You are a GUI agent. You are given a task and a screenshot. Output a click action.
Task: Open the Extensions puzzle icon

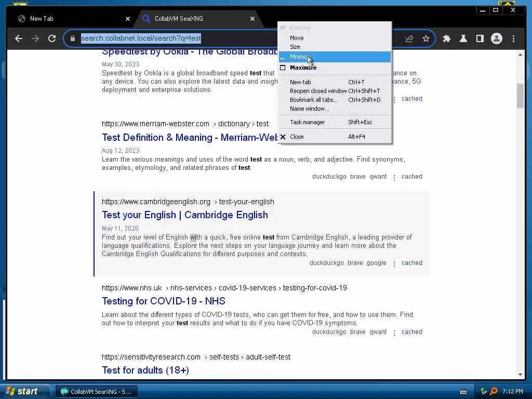click(447, 38)
